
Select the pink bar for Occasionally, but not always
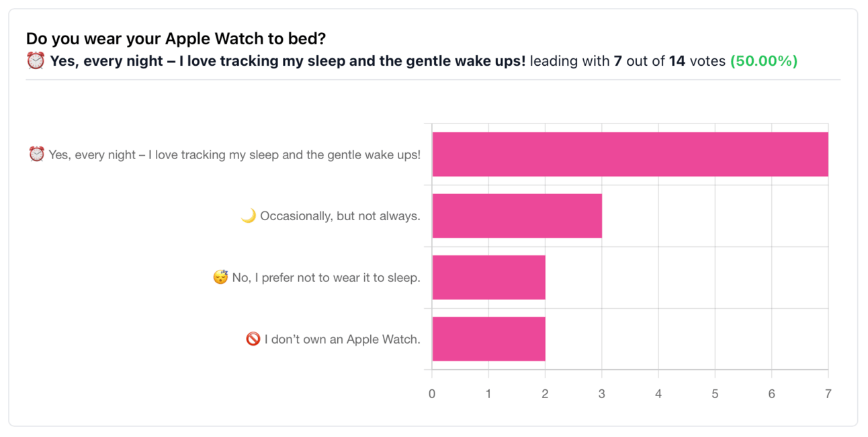coord(517,216)
